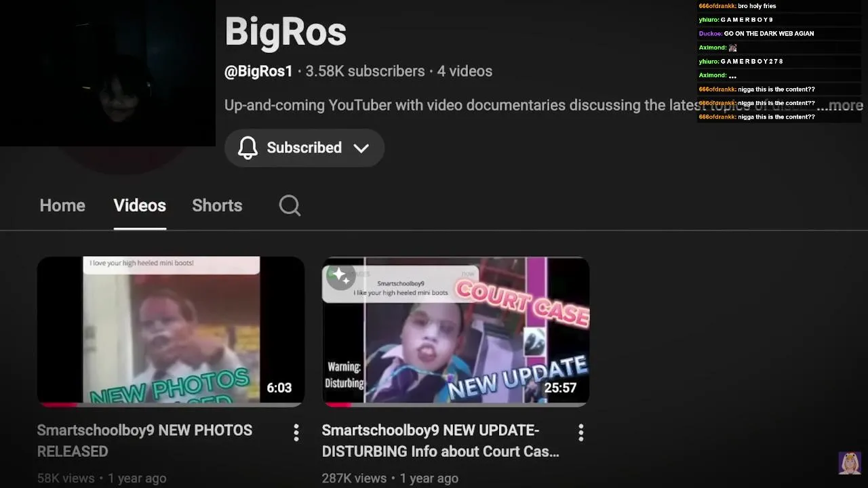Click the @BigRos1 channel handle
868x488 pixels.
click(x=258, y=71)
